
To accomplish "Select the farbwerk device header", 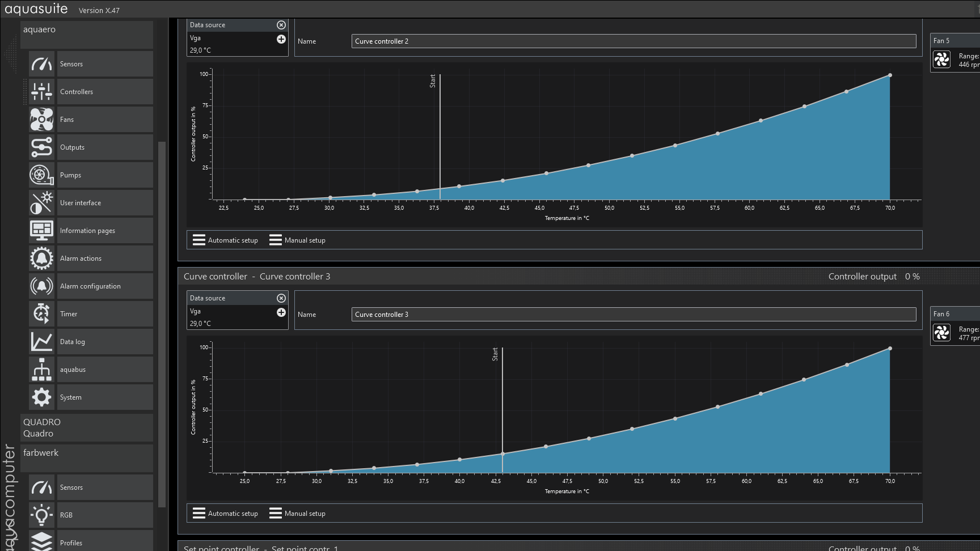I will tap(87, 458).
